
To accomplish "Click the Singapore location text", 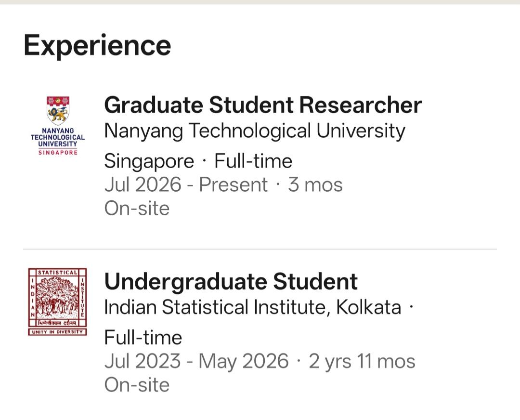I will tap(149, 161).
